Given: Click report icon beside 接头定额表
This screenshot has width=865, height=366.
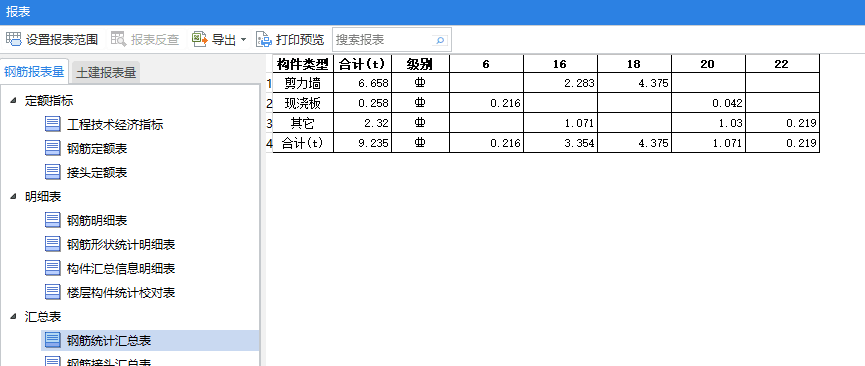Looking at the screenshot, I should click(x=53, y=172).
